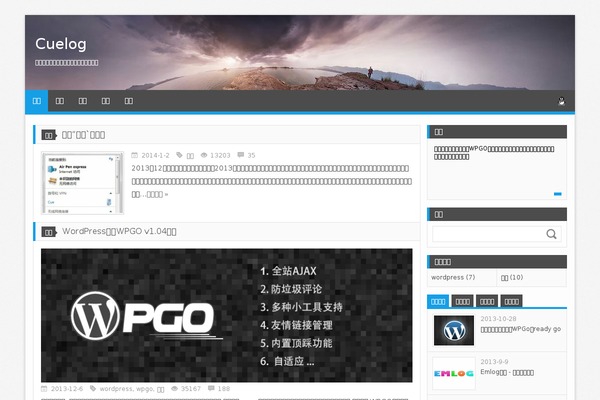Open the QQ penguin icon in navigation bar
The width and height of the screenshot is (600, 400).
[561, 101]
